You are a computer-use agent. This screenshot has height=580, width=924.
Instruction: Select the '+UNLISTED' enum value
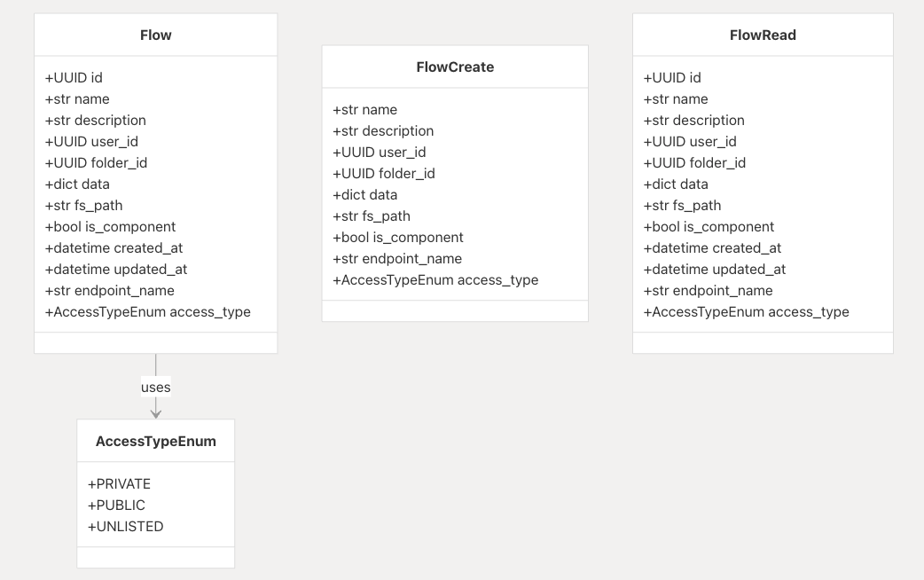[x=125, y=527]
